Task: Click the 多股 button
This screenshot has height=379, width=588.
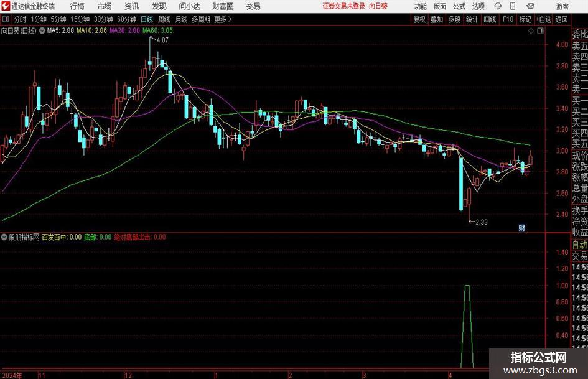Action: (x=454, y=19)
